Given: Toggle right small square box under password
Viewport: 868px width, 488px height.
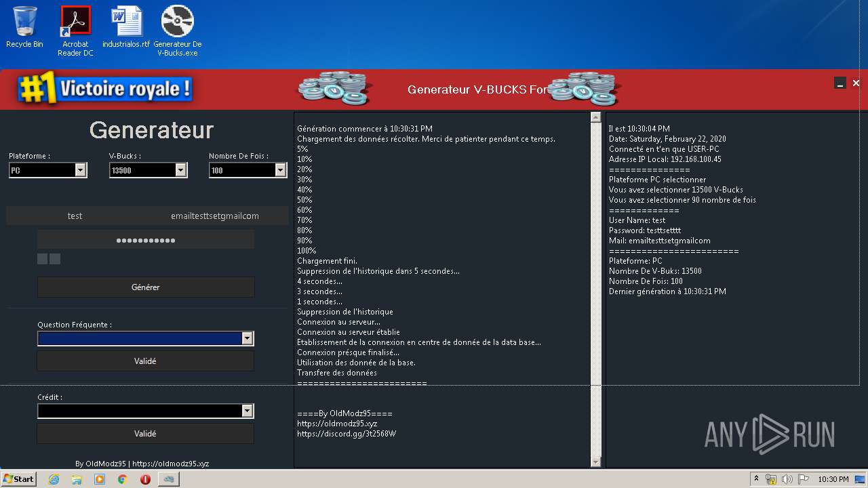Looking at the screenshot, I should click(x=55, y=259).
